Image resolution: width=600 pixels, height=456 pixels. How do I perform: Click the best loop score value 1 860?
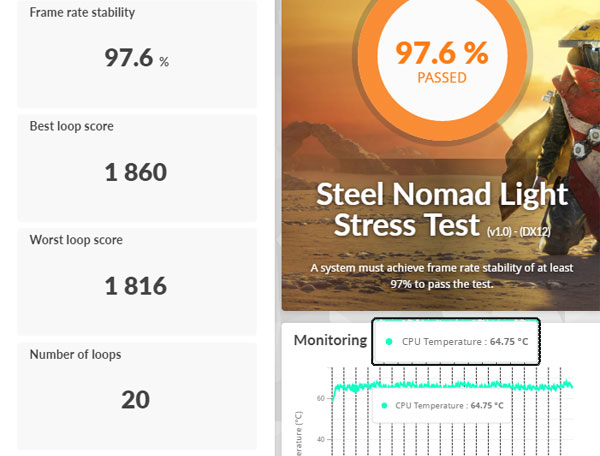coord(136,172)
